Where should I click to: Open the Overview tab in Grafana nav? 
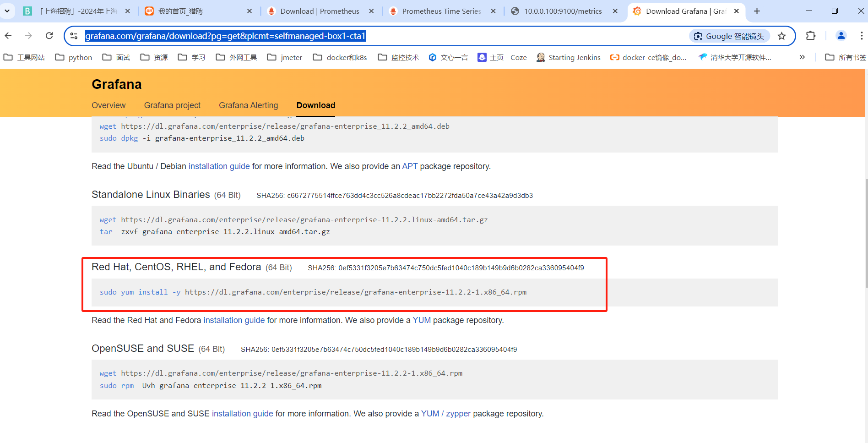tap(108, 105)
